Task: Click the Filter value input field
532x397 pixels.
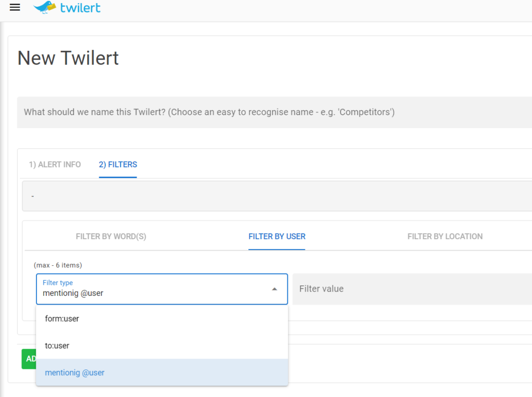Action: pyautogui.click(x=410, y=289)
